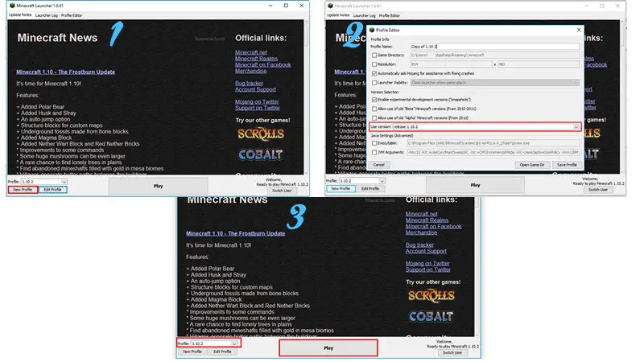Viewport: 644px width, 362px height.
Task: Open Bug tracker link in top-left launcher
Action: click(x=249, y=83)
